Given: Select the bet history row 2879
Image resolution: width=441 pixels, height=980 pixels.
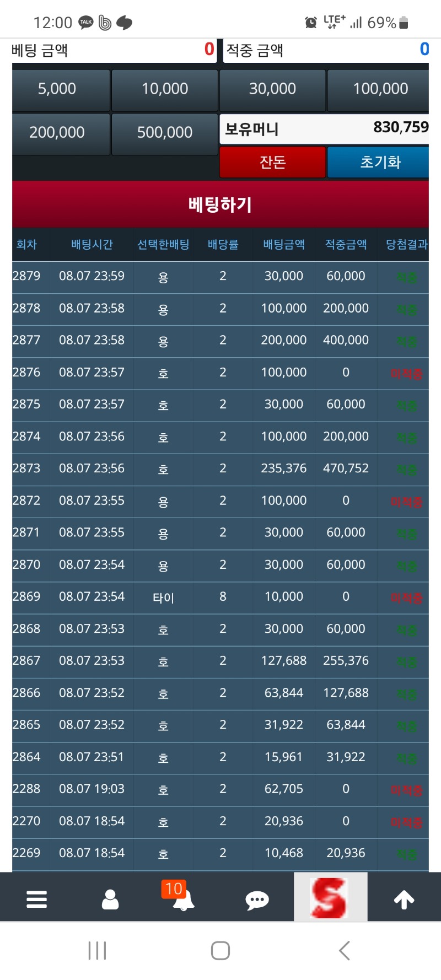Looking at the screenshot, I should pyautogui.click(x=220, y=277).
